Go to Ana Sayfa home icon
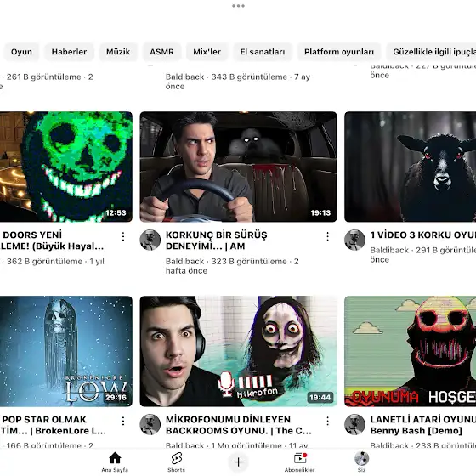 point(115,458)
